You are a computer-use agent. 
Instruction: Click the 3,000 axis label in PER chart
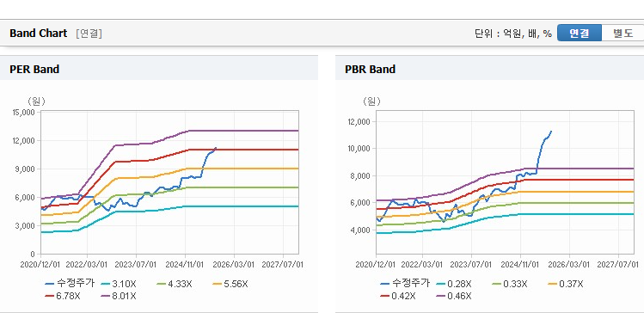[x=26, y=225]
